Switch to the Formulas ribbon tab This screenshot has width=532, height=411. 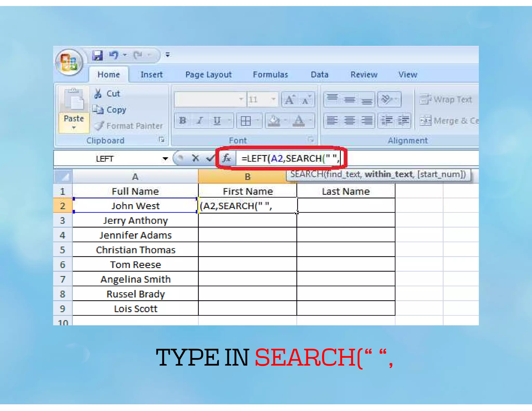point(270,75)
